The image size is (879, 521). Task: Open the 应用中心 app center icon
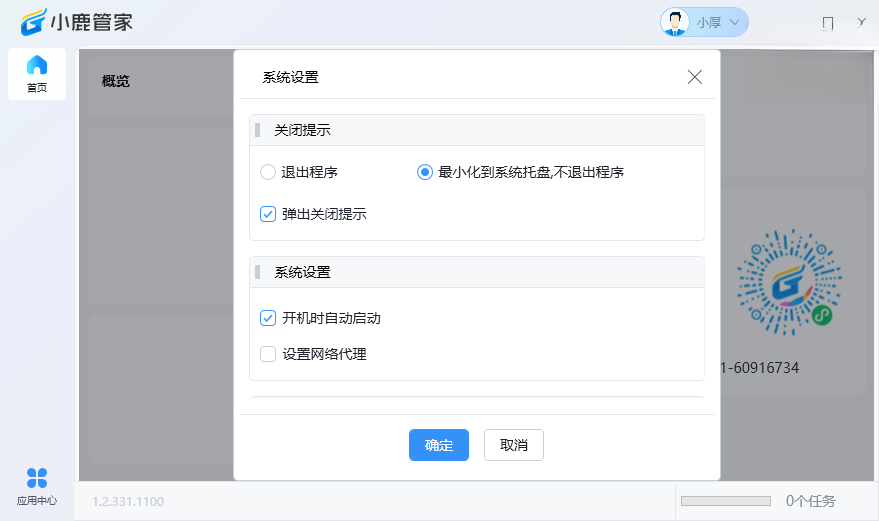coord(37,487)
